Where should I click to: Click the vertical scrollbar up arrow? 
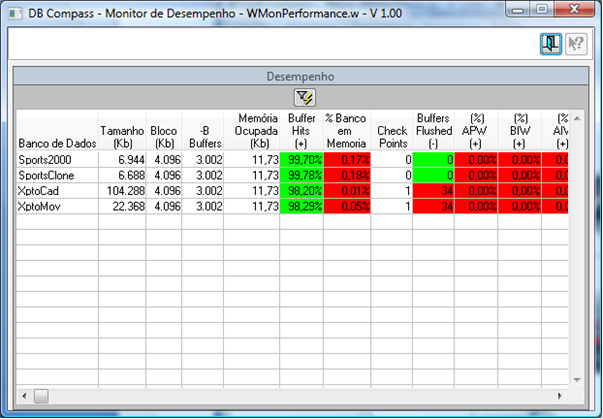point(577,118)
